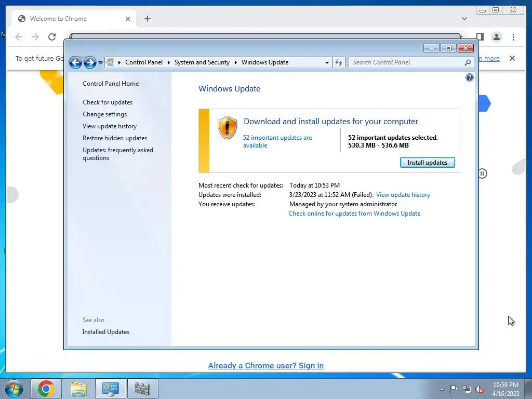
Task: Open Control Panel Home
Action: [111, 84]
